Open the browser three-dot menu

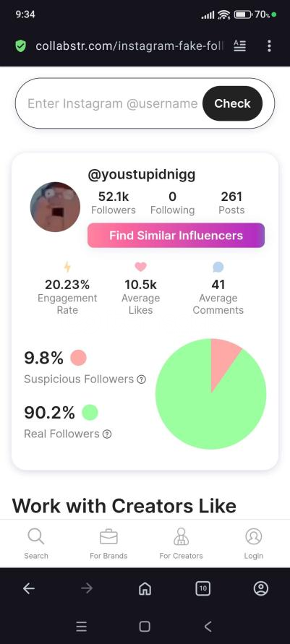point(269,46)
